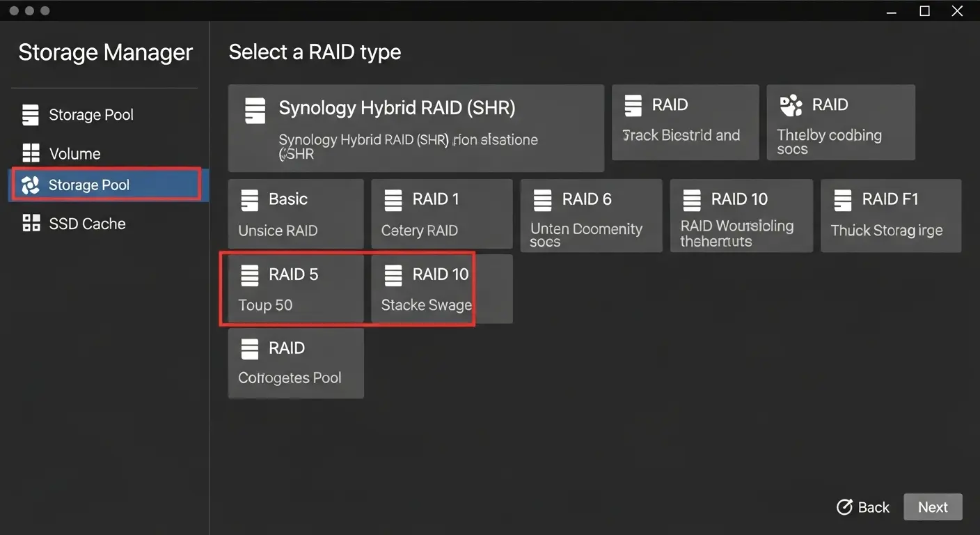This screenshot has height=535, width=980.
Task: Select the 'Unten Doomenity socs' description
Action: click(x=586, y=235)
